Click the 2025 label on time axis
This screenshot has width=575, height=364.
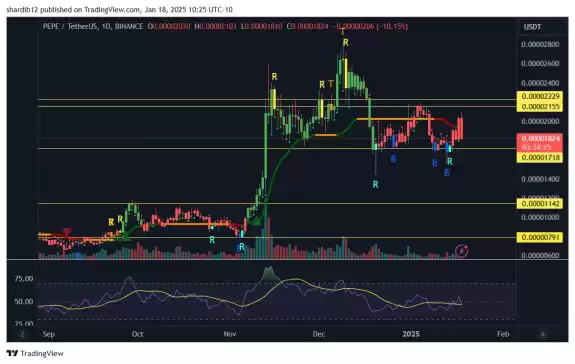[411, 334]
